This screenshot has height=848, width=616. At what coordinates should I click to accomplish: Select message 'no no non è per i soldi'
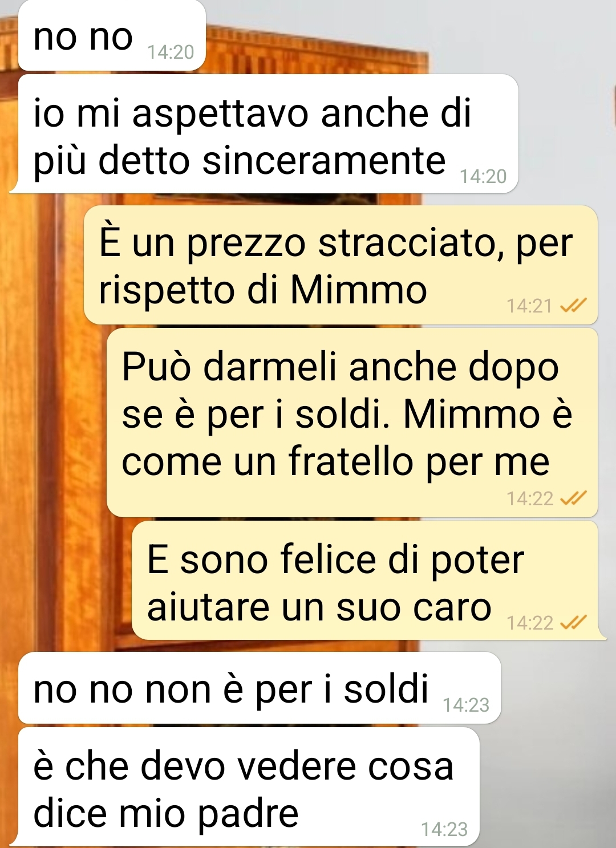tap(260, 688)
